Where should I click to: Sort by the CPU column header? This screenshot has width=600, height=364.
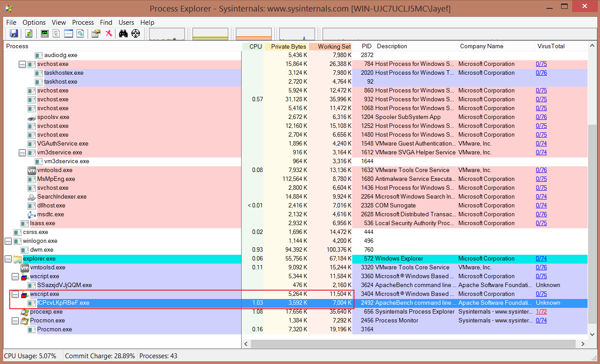coord(253,46)
